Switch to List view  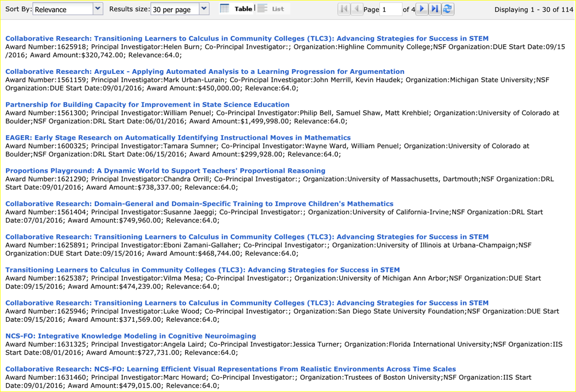point(271,9)
